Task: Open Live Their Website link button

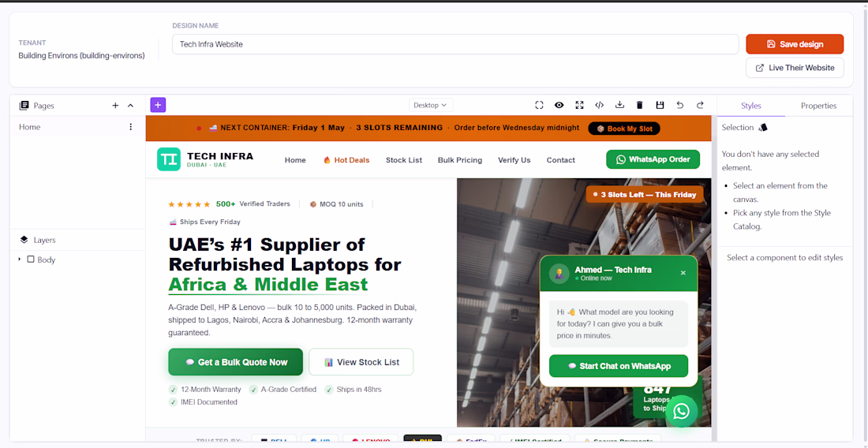Action: point(795,68)
